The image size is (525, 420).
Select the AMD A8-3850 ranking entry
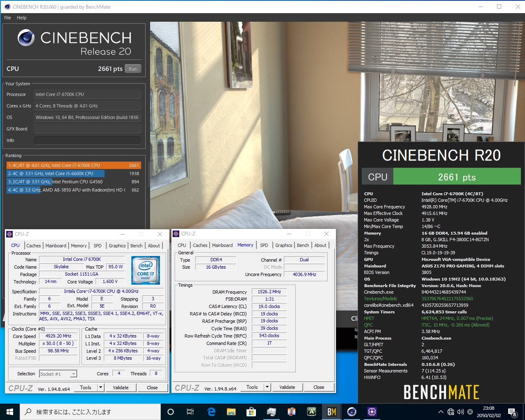tap(74, 190)
